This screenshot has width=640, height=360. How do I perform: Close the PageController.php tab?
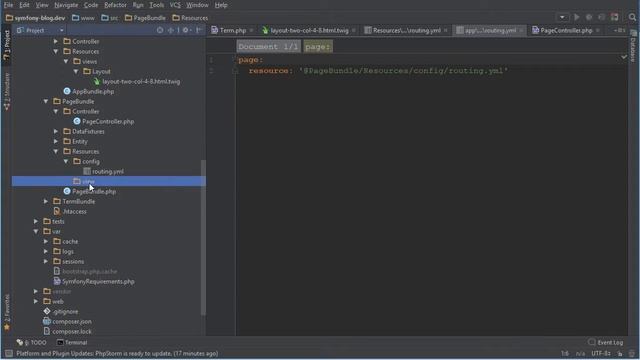[x=598, y=31]
